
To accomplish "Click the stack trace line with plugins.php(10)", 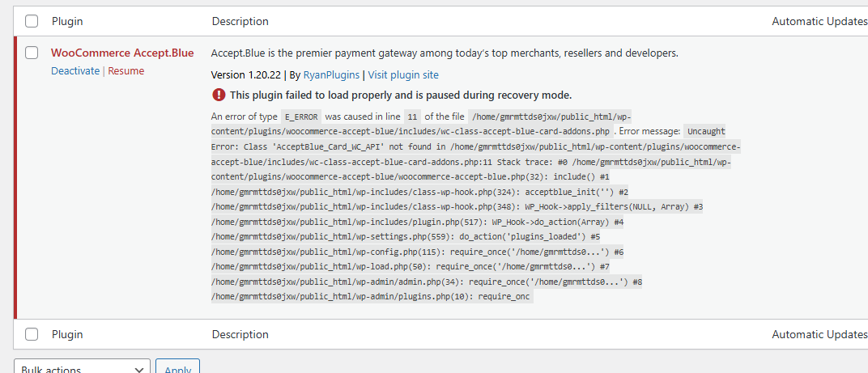I will click(x=372, y=297).
